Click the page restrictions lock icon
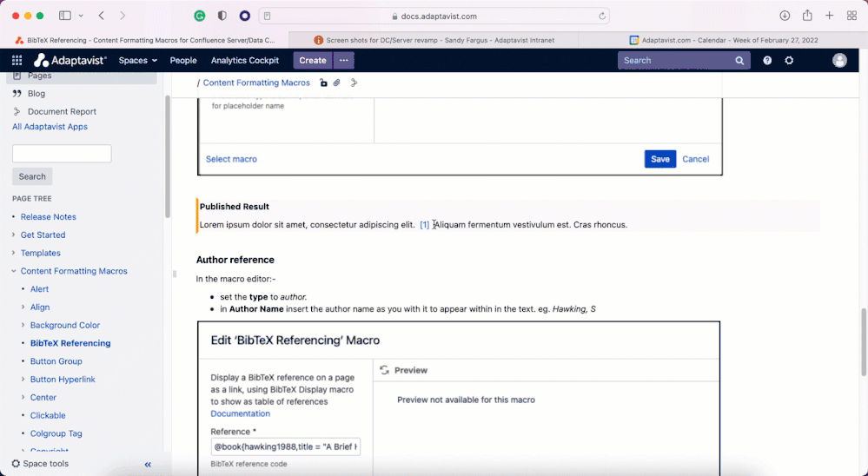This screenshot has height=476, width=868. click(323, 83)
